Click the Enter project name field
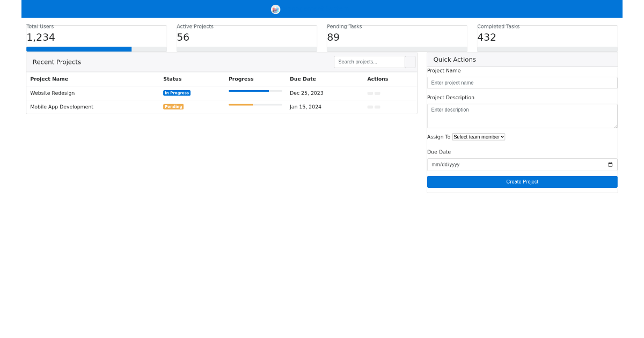644x338 pixels. 522,83
